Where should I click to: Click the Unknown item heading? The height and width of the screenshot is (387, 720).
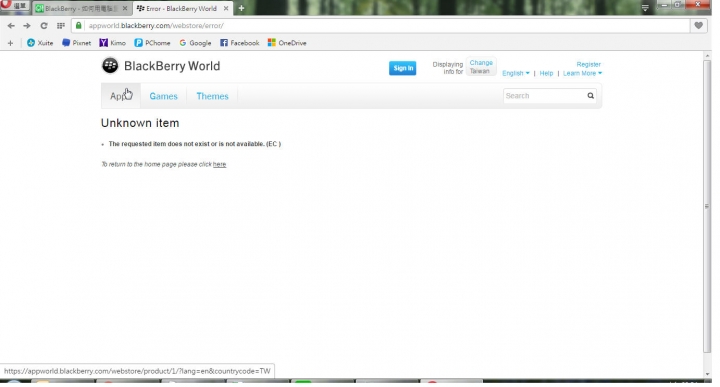140,123
